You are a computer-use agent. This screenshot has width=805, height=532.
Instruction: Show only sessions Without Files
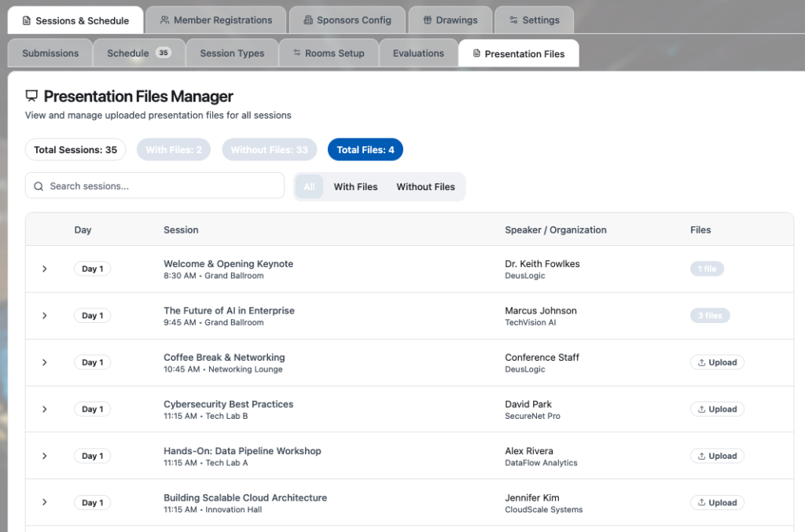(425, 187)
